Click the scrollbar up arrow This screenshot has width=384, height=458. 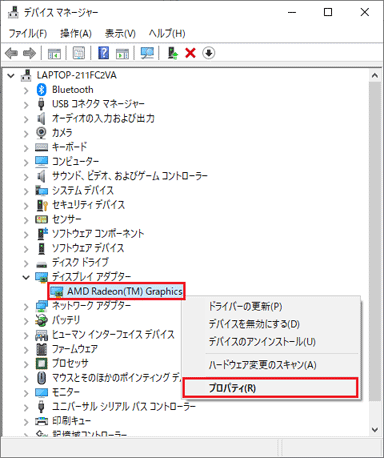375,76
